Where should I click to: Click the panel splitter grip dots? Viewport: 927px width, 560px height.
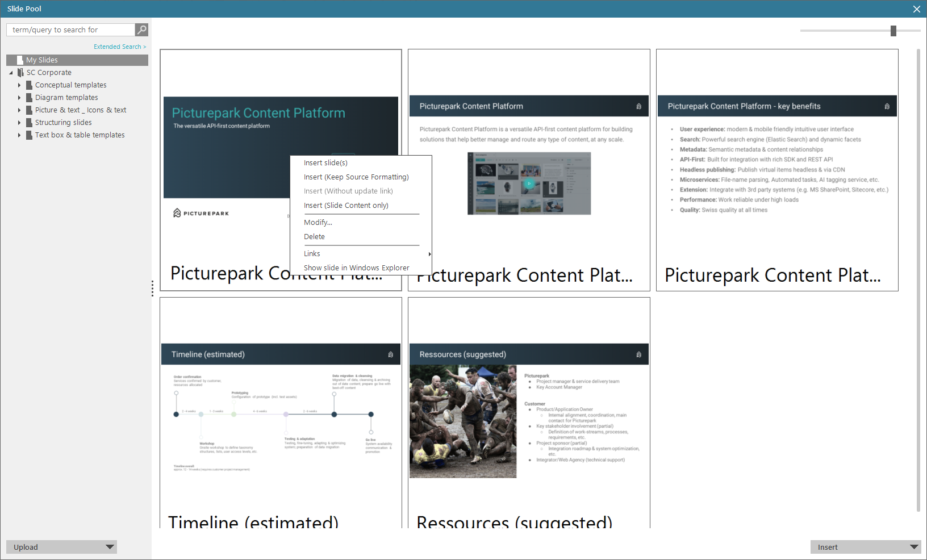point(152,289)
